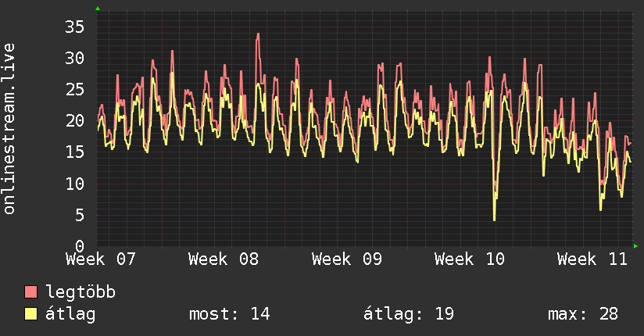Click the onlinestream.live vertical axis title
Screen dimensions: 644x336
[9, 129]
